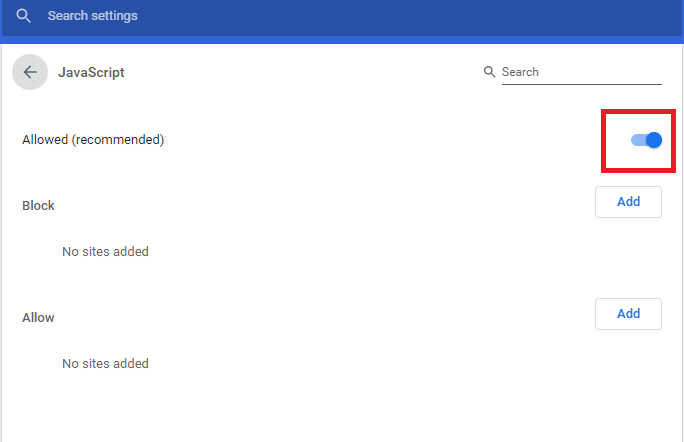
Task: Click 'No sites added' under Block
Action: coord(105,251)
